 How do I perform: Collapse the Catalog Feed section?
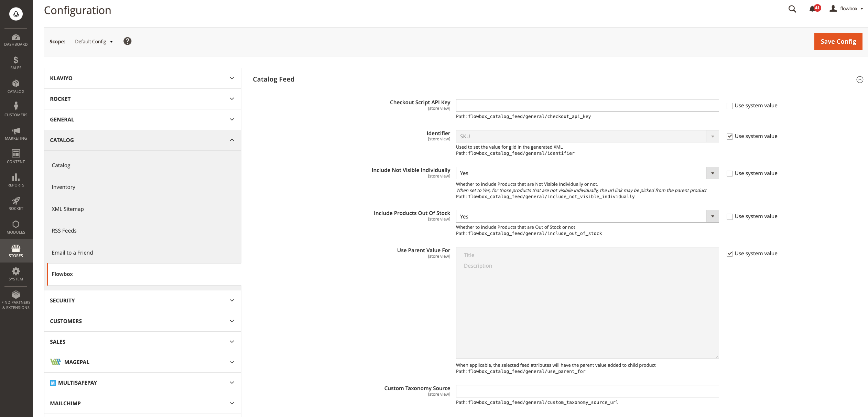859,79
